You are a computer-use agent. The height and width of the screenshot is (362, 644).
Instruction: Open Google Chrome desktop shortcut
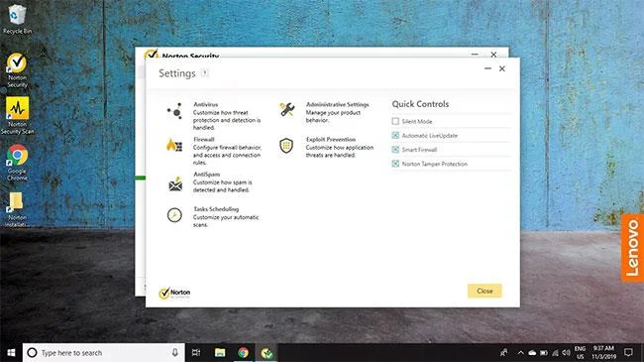pos(17,163)
